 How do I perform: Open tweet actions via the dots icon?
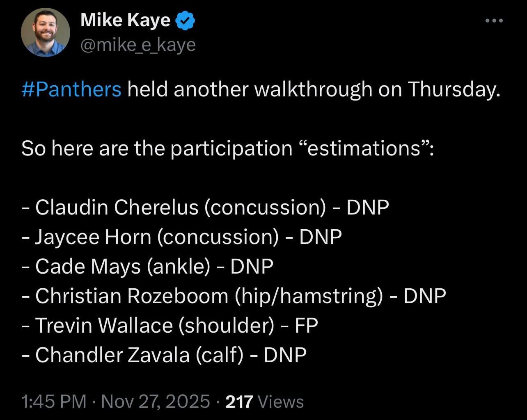click(x=494, y=20)
